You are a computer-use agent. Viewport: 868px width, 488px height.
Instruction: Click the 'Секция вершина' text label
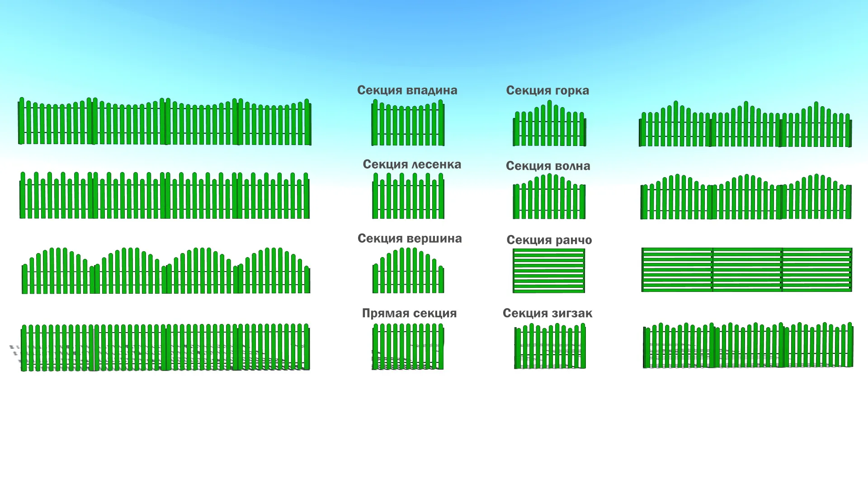[x=409, y=239]
